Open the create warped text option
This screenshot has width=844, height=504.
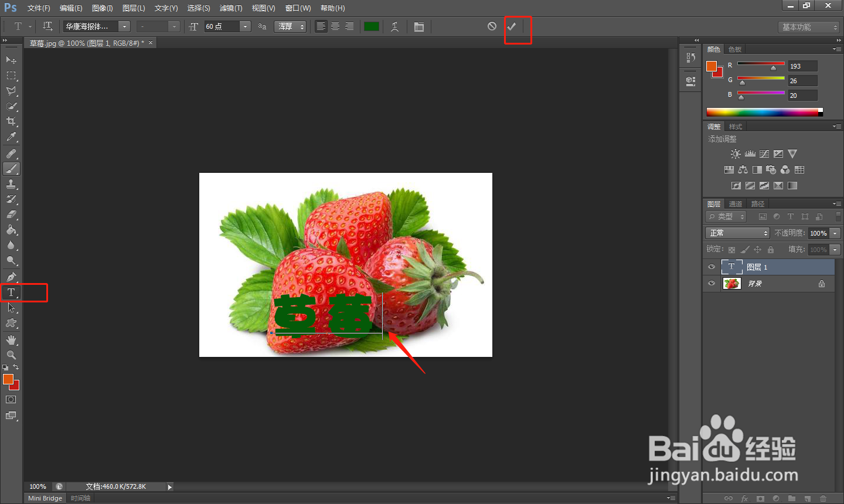click(395, 26)
